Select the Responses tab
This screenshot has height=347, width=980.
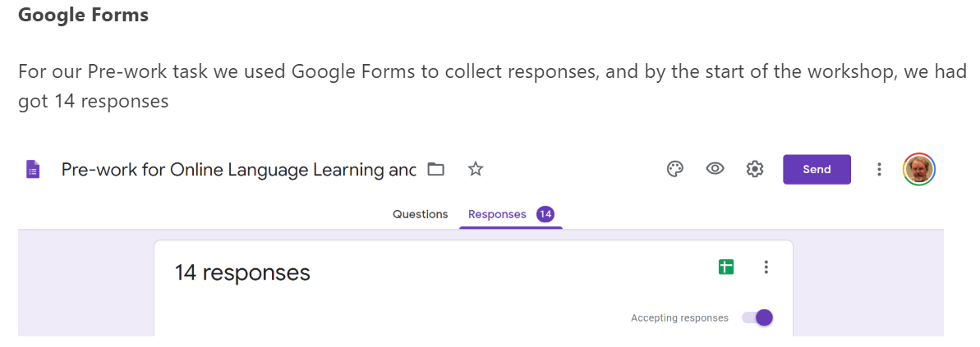pos(497,214)
